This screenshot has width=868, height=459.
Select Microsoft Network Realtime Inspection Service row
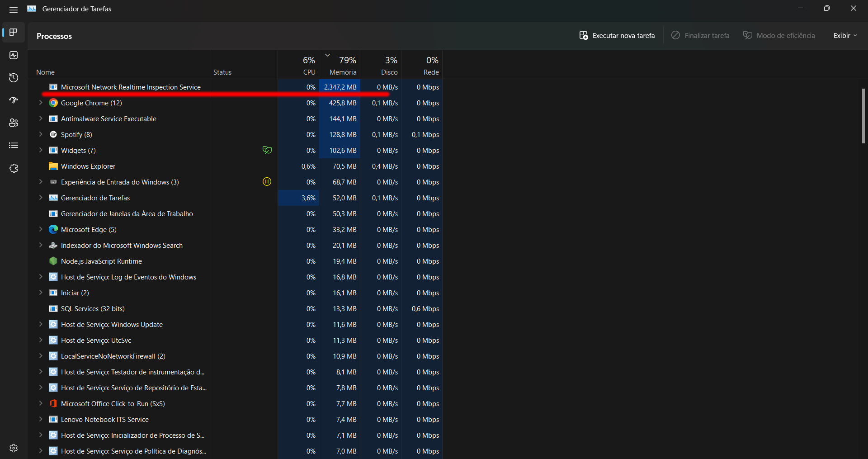pos(235,87)
